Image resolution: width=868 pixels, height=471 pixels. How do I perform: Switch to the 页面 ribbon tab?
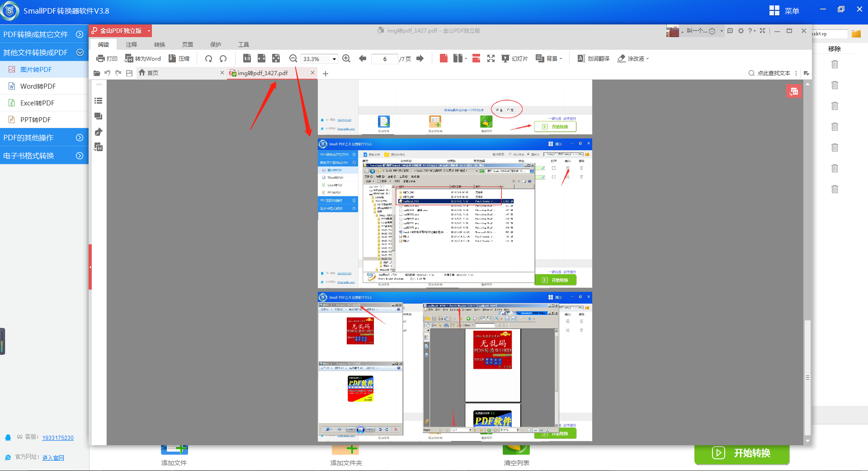coord(188,44)
